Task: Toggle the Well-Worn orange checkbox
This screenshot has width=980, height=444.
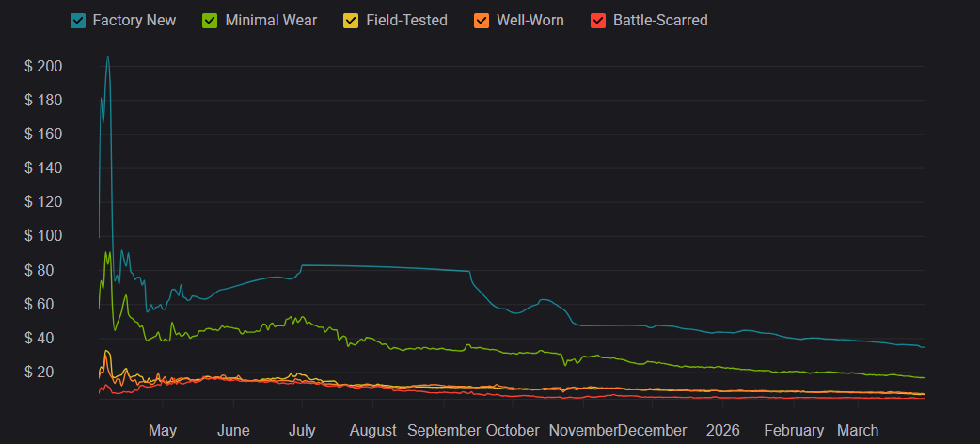Action: (x=482, y=20)
